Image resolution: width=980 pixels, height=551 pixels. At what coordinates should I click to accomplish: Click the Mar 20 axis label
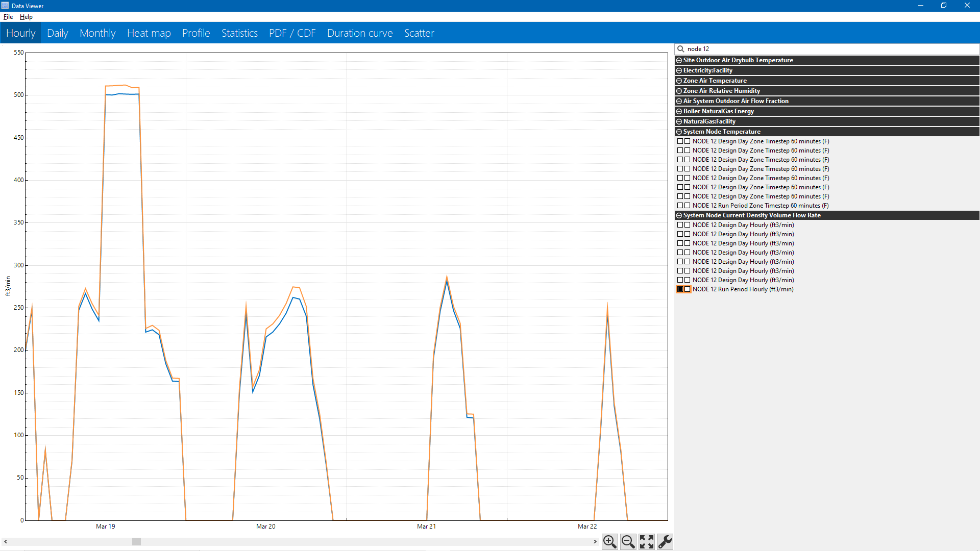coord(266,526)
